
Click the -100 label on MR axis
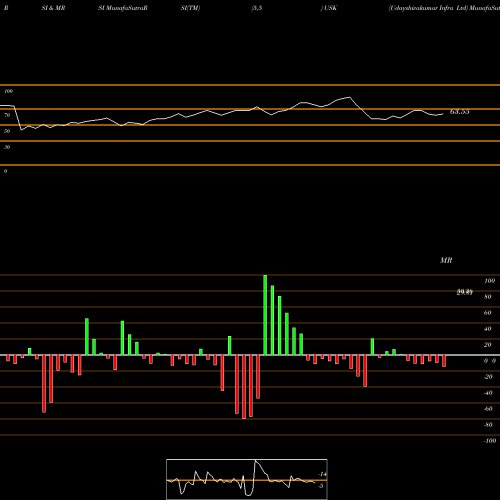[490, 441]
